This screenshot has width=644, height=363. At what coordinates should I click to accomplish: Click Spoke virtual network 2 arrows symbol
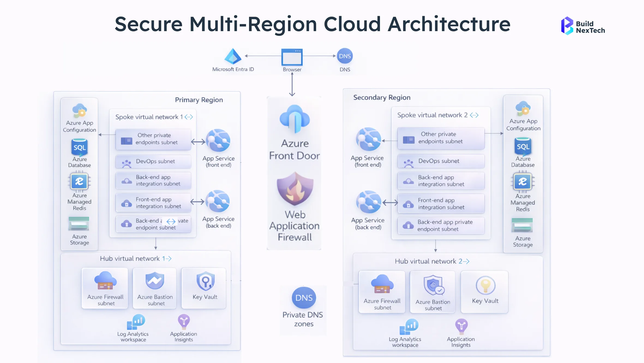[x=474, y=115]
